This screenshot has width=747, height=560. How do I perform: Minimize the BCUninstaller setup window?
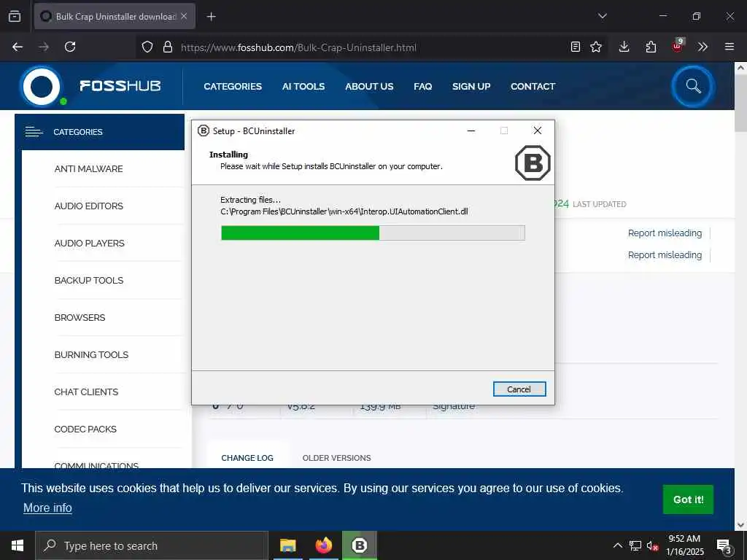point(471,131)
